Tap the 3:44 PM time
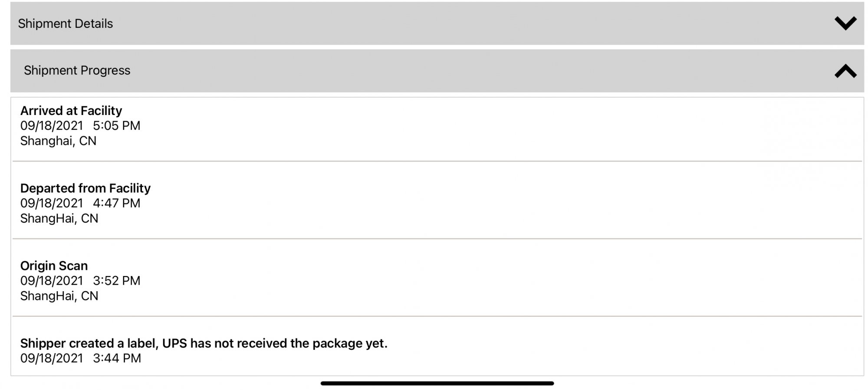The image size is (868, 391). click(x=117, y=358)
